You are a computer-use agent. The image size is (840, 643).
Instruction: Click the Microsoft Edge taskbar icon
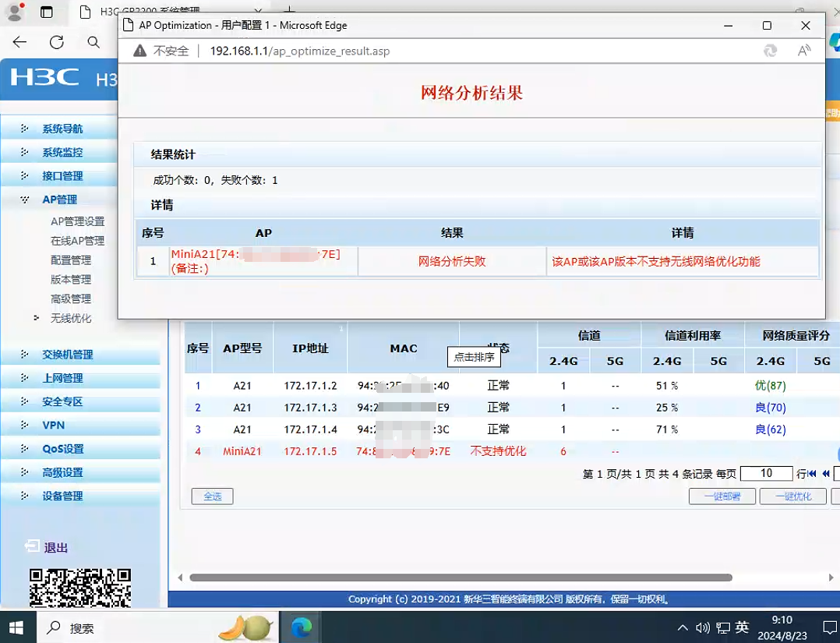tap(302, 627)
